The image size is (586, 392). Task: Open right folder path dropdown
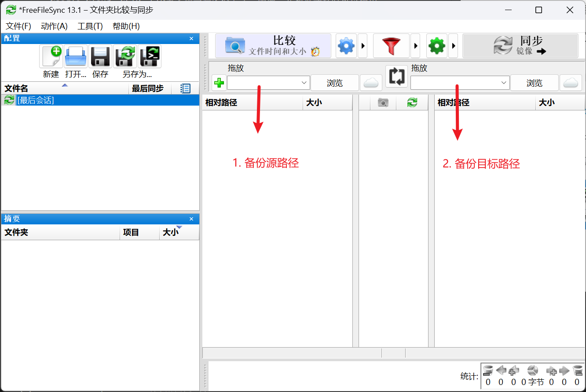click(504, 83)
